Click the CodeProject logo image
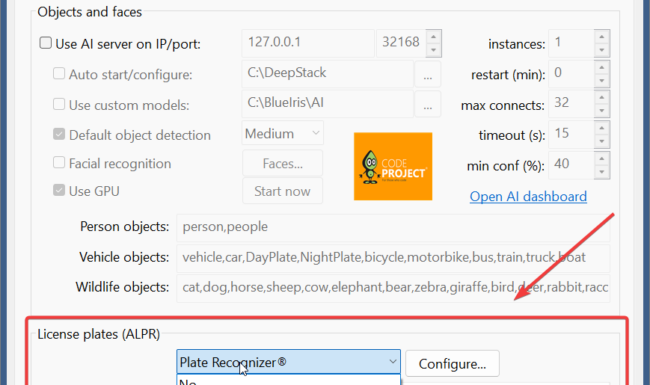Viewport: 650px width, 385px height. 393,166
